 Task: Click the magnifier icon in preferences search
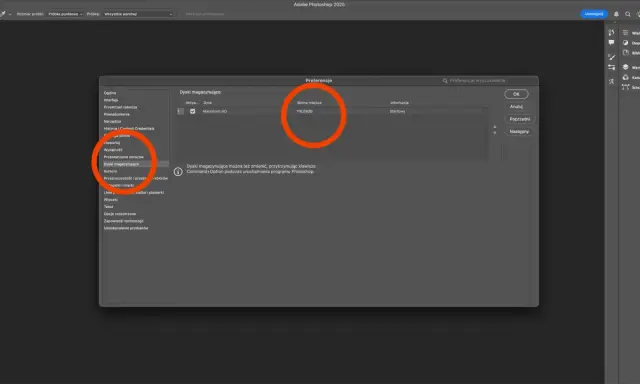pos(445,81)
